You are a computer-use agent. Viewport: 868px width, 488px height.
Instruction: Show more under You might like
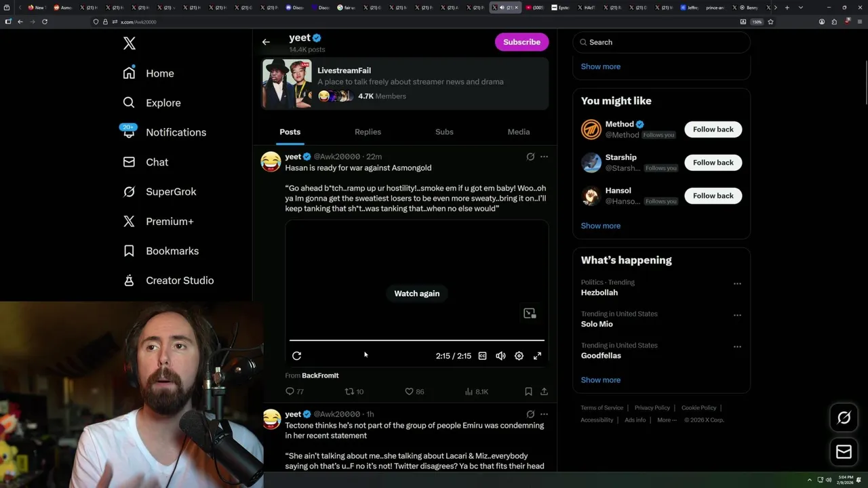tap(600, 226)
